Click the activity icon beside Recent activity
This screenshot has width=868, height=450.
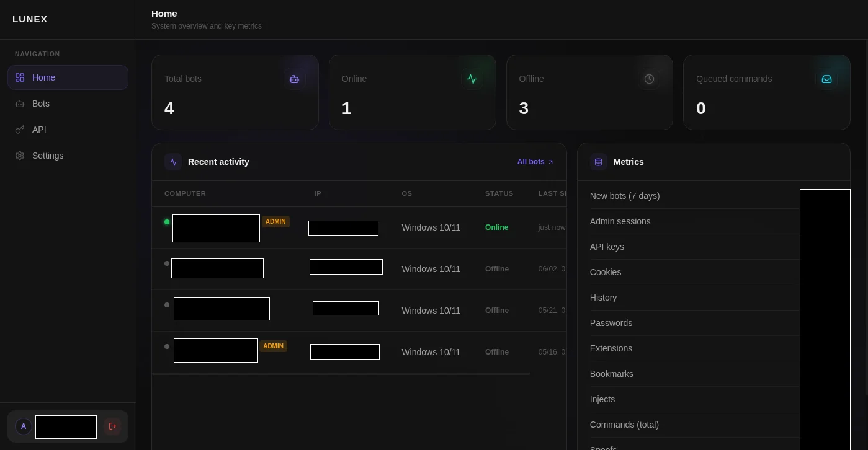(x=173, y=162)
